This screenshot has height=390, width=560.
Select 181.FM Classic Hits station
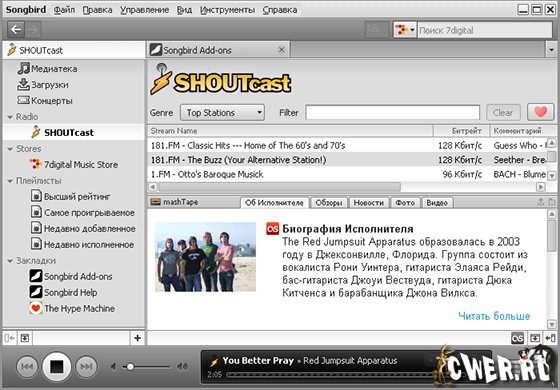(x=346, y=145)
